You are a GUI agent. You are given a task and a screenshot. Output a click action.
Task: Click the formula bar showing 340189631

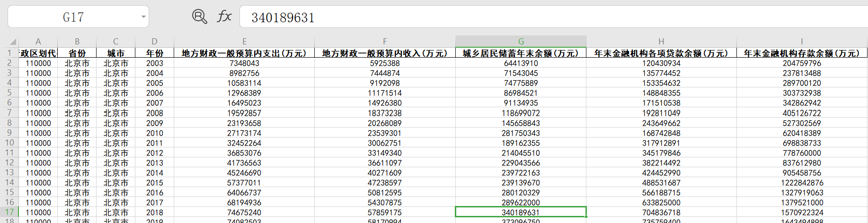coord(554,17)
